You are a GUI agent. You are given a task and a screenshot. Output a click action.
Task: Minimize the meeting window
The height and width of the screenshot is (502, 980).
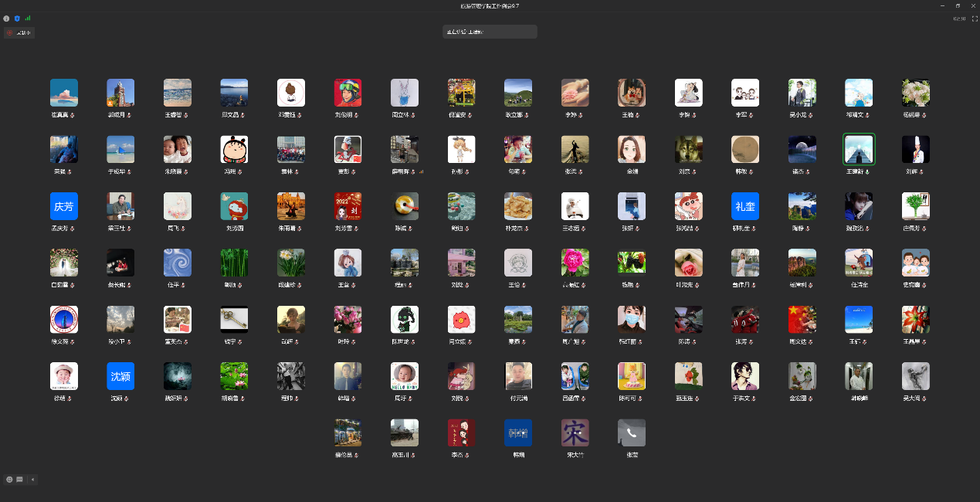(942, 5)
